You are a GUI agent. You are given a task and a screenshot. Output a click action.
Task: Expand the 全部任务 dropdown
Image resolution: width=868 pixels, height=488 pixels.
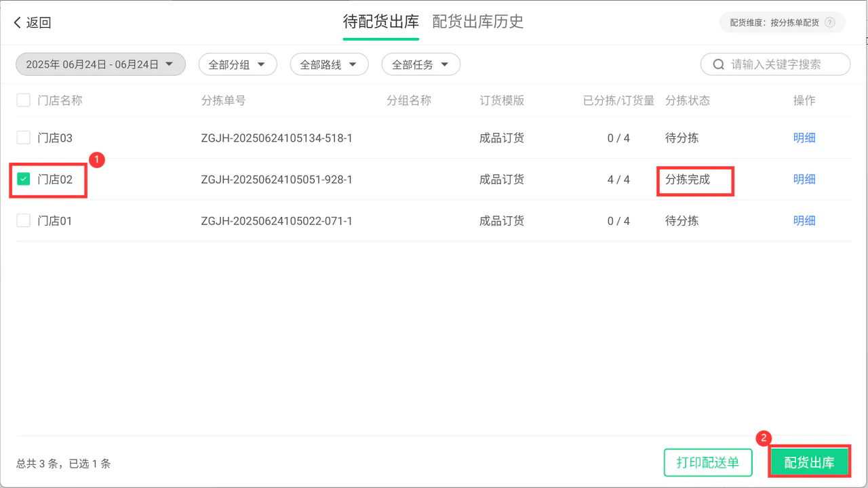(x=420, y=64)
